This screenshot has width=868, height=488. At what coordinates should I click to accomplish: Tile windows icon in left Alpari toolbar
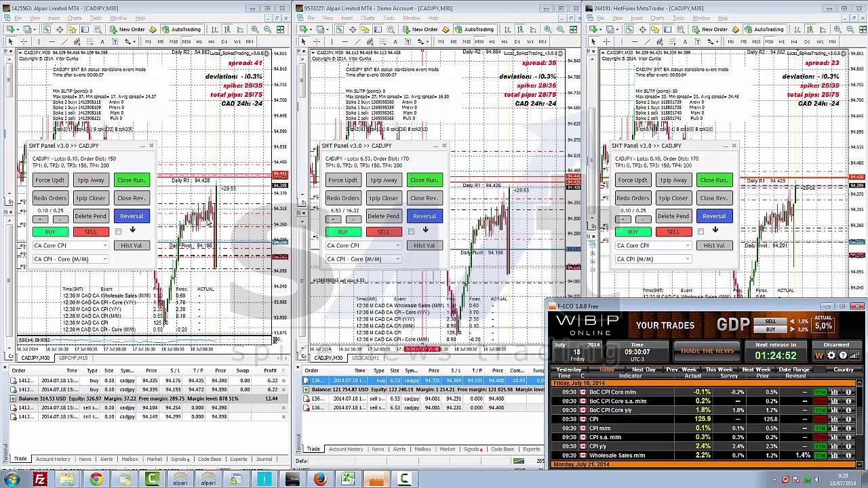pos(280,29)
